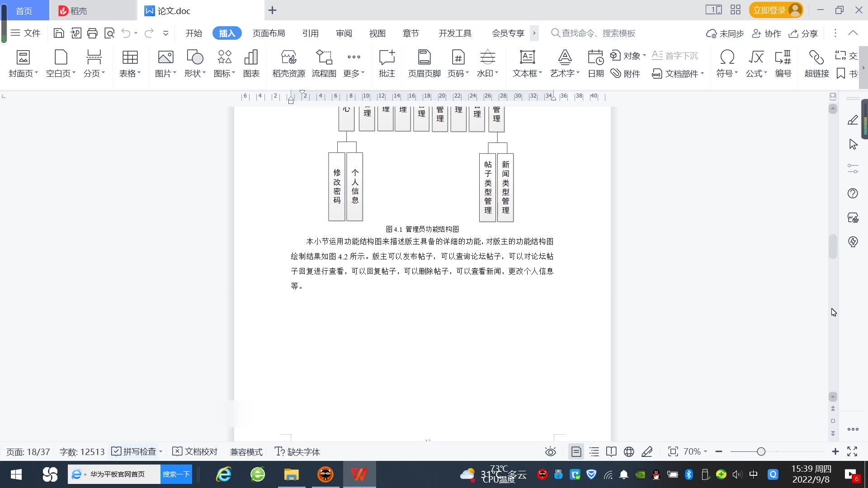Open the Review (审阅) ribbon tab

coord(344,33)
